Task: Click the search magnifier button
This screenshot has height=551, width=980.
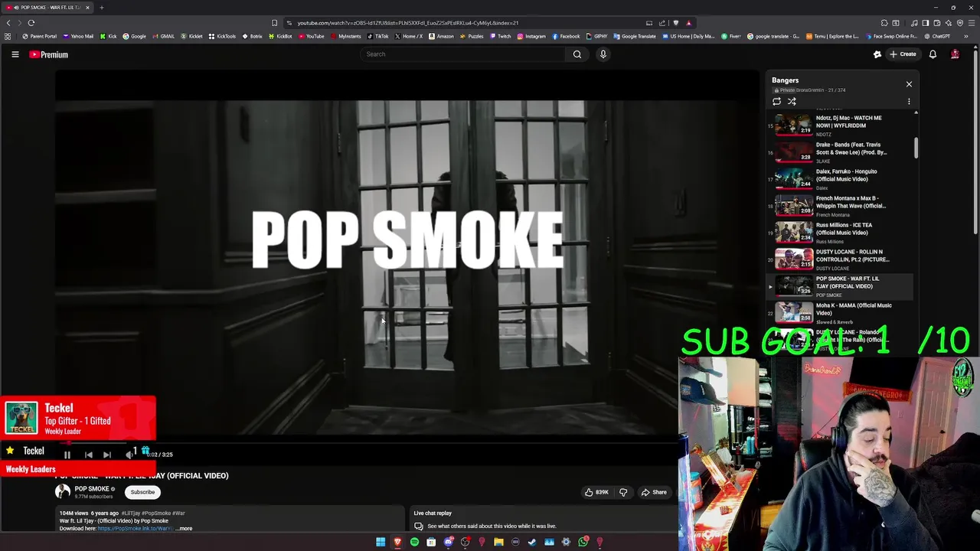Action: (x=577, y=54)
